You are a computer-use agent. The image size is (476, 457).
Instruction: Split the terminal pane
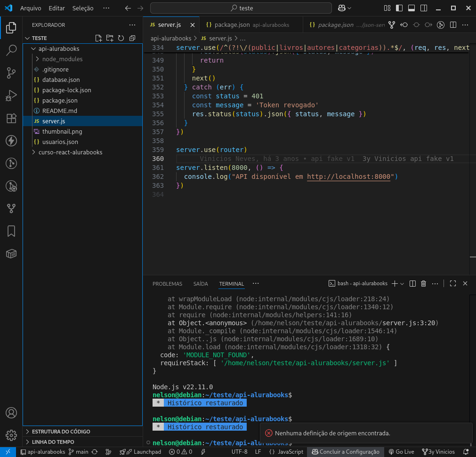(412, 283)
